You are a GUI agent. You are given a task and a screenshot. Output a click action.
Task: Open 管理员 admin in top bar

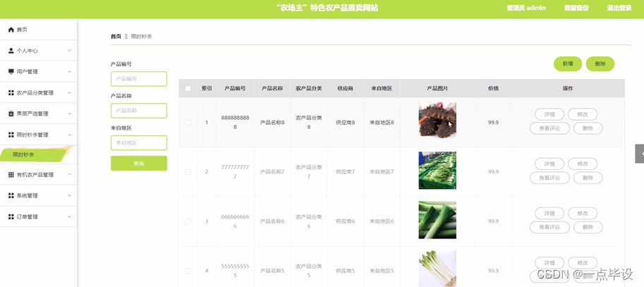(526, 8)
